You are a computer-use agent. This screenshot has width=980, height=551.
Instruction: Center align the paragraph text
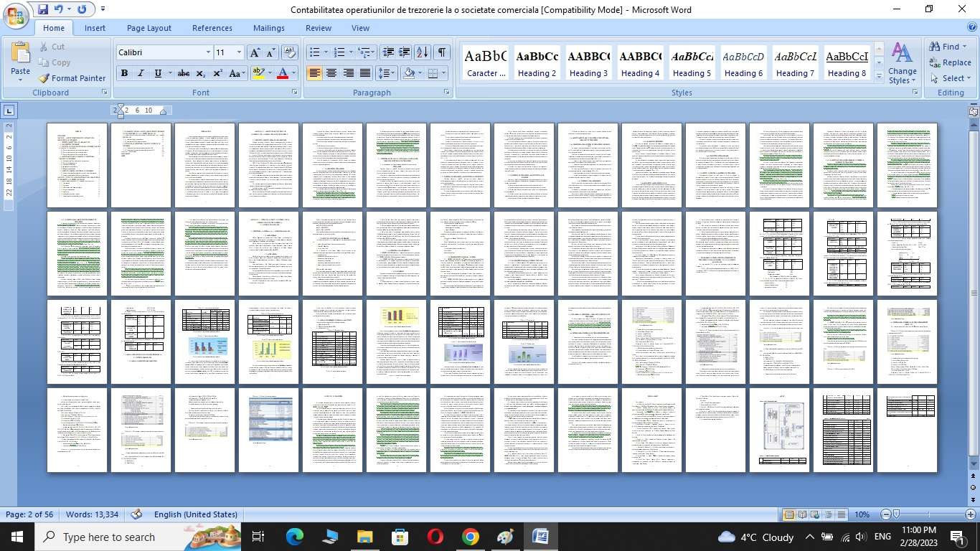pyautogui.click(x=331, y=73)
